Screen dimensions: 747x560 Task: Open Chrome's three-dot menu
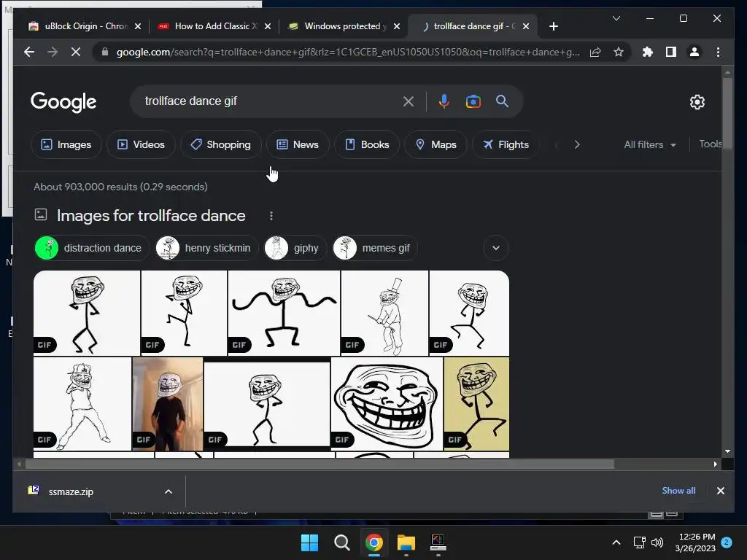(x=718, y=52)
